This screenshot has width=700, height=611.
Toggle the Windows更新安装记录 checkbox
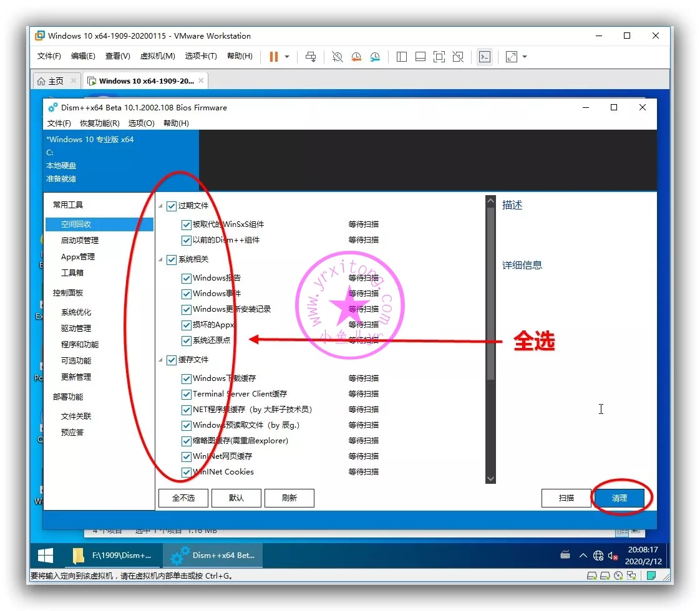click(x=186, y=309)
